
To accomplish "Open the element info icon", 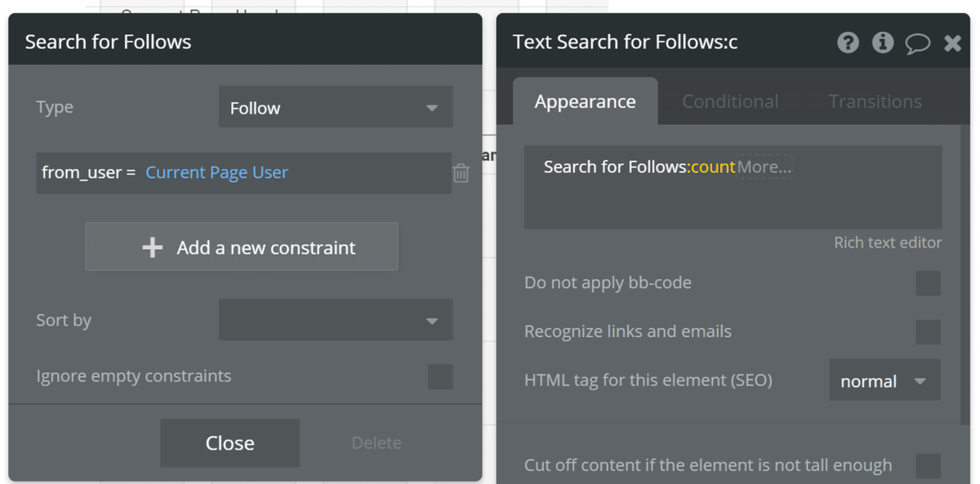I will pyautogui.click(x=883, y=42).
